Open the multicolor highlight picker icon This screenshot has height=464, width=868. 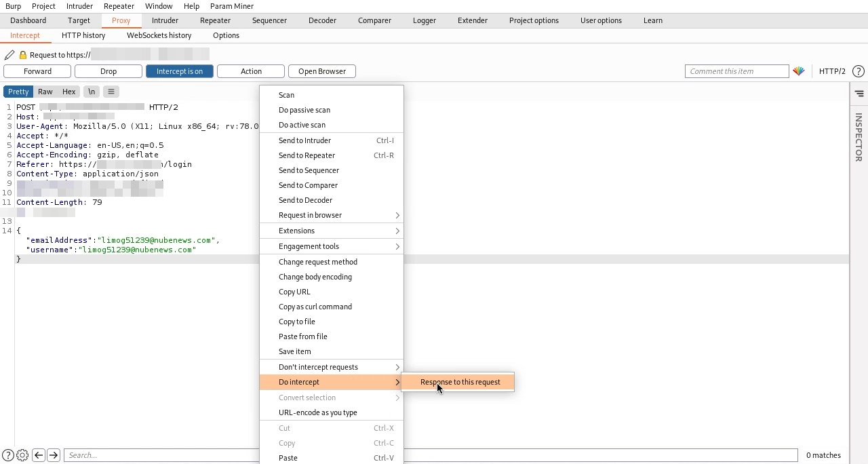799,71
